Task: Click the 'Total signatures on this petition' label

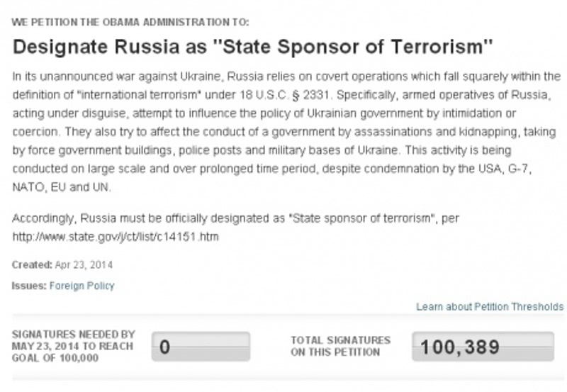Action: click(341, 346)
